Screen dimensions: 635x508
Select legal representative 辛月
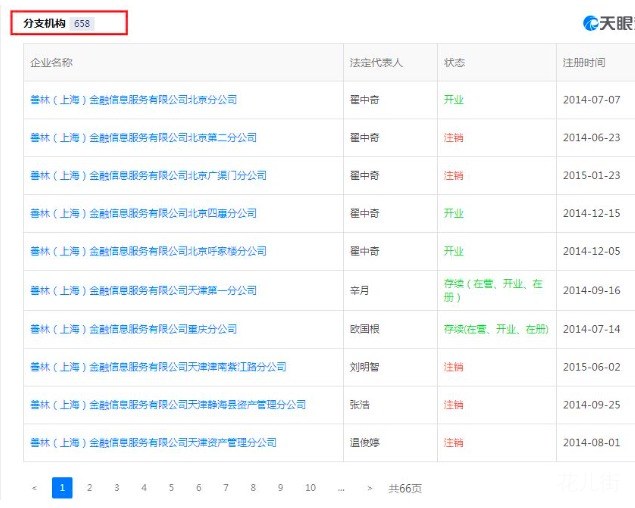pos(360,290)
